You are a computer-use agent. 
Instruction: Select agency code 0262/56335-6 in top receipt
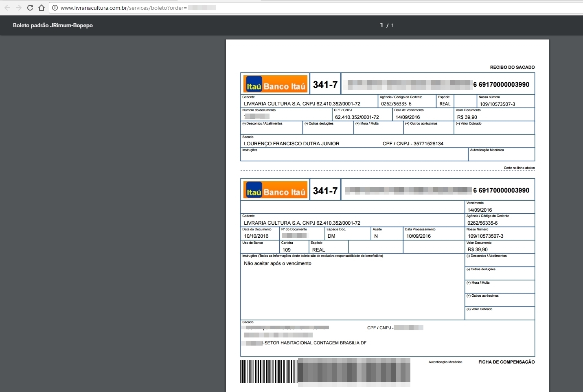click(396, 104)
